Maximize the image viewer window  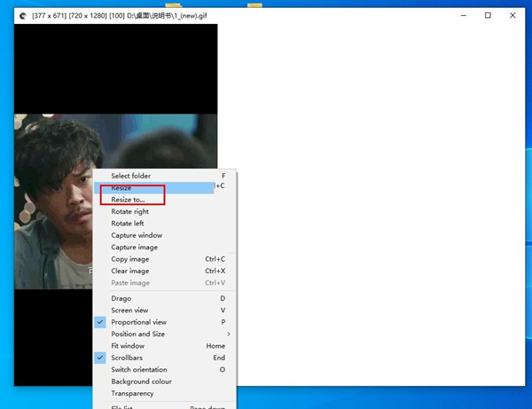pyautogui.click(x=488, y=15)
